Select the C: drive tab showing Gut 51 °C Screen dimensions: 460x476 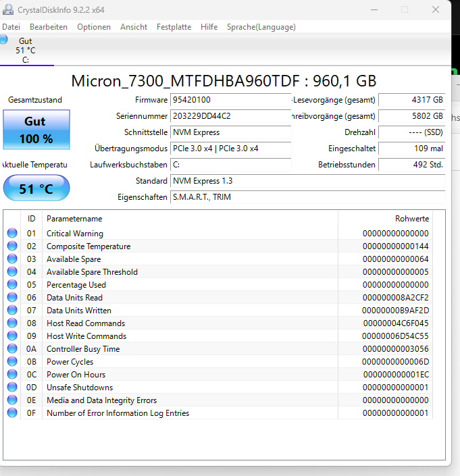[27, 50]
